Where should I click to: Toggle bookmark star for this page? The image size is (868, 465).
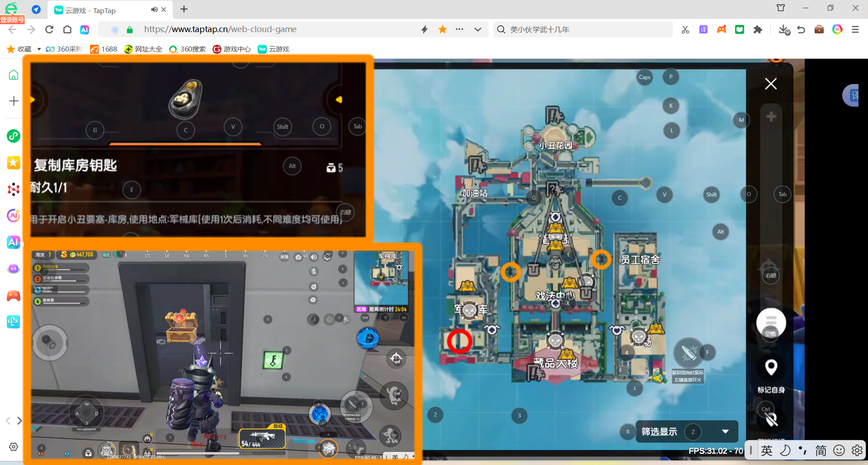443,30
